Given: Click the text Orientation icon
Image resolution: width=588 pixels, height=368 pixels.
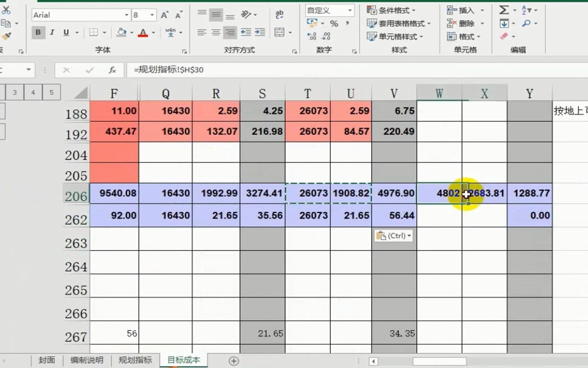Looking at the screenshot, I should coord(246,14).
